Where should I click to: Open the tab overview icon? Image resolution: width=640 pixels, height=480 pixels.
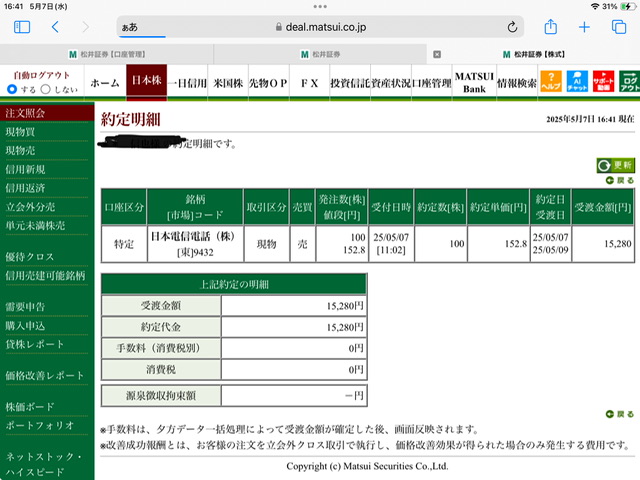[619, 27]
